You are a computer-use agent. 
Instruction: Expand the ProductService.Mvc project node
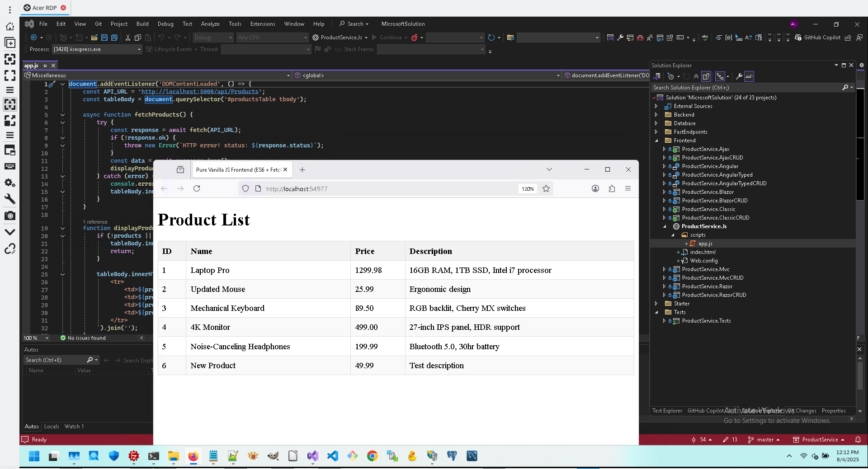pyautogui.click(x=664, y=269)
